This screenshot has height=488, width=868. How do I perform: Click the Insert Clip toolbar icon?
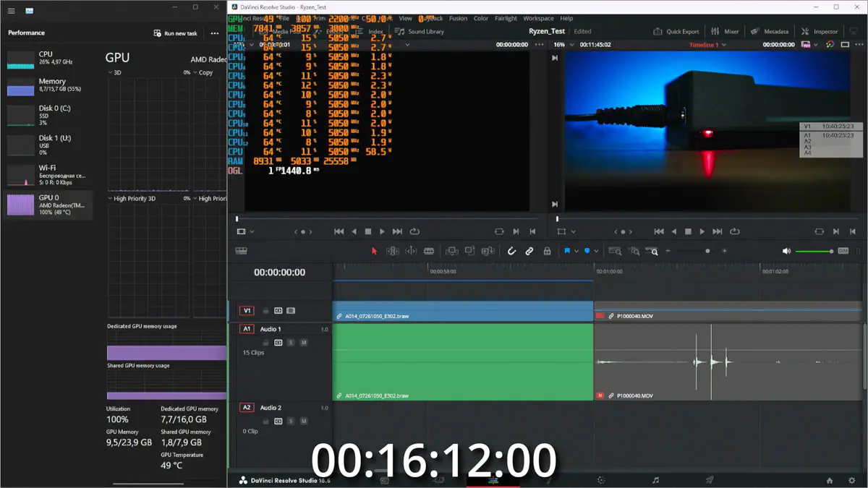[x=452, y=251]
